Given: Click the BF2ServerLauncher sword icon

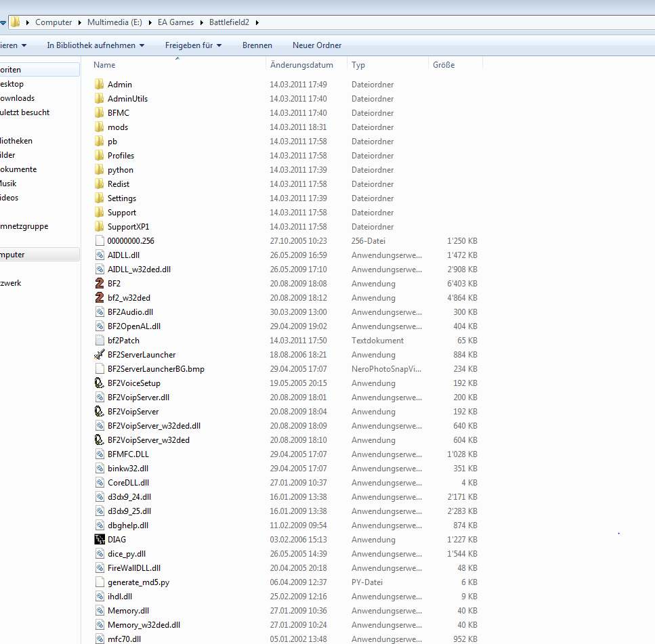Looking at the screenshot, I should [100, 355].
